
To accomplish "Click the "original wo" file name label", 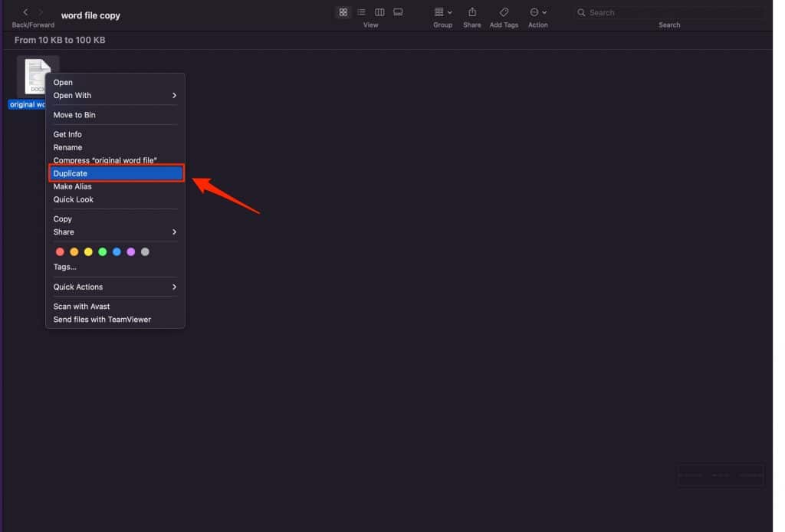I will [x=27, y=104].
